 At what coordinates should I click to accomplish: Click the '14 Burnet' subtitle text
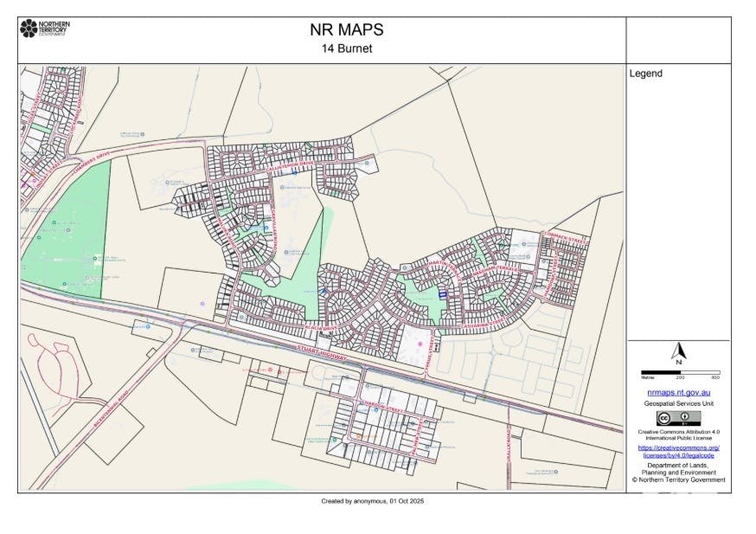(346, 49)
